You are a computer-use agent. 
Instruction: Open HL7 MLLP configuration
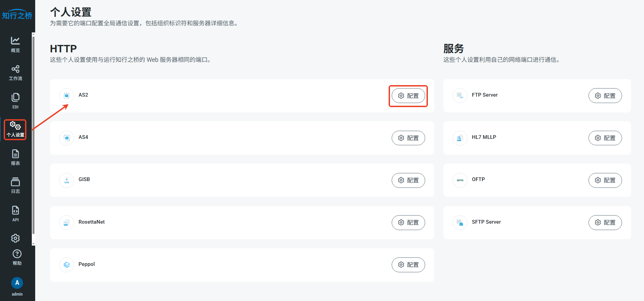pyautogui.click(x=605, y=138)
